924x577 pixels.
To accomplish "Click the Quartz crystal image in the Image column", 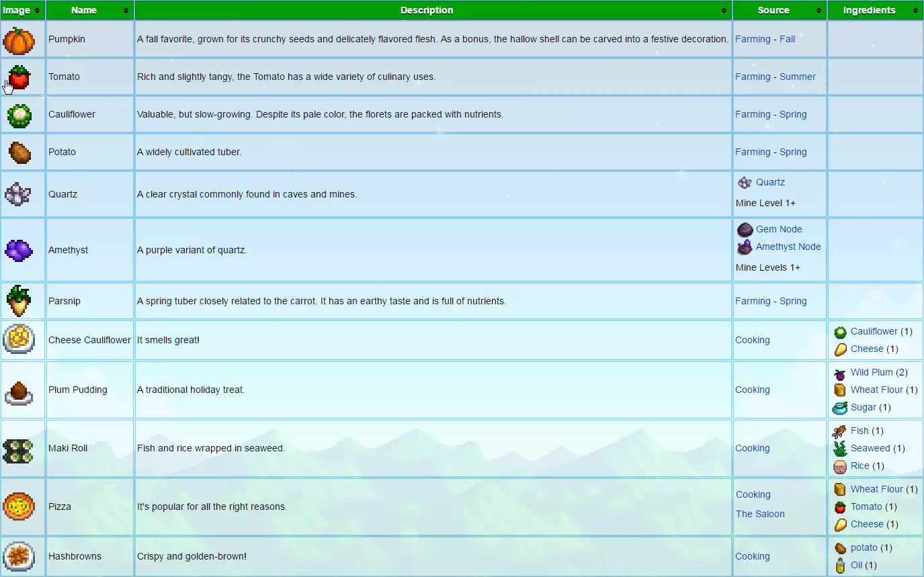I will click(18, 194).
